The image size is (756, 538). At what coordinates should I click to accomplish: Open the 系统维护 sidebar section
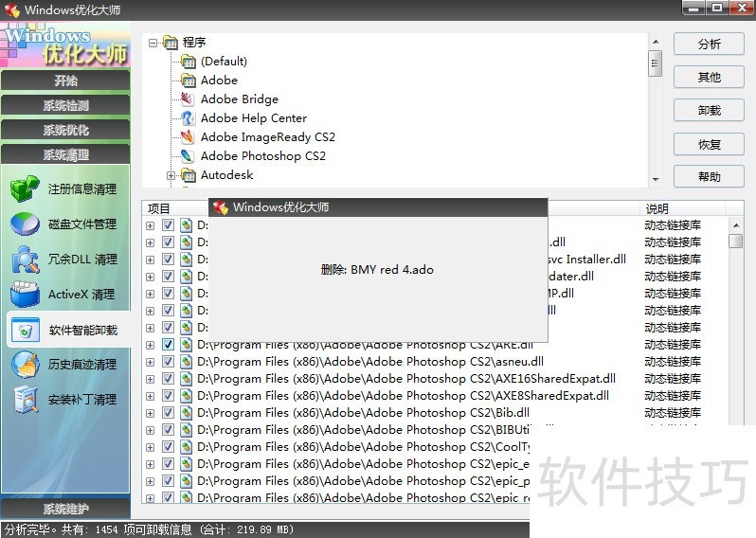(65, 509)
